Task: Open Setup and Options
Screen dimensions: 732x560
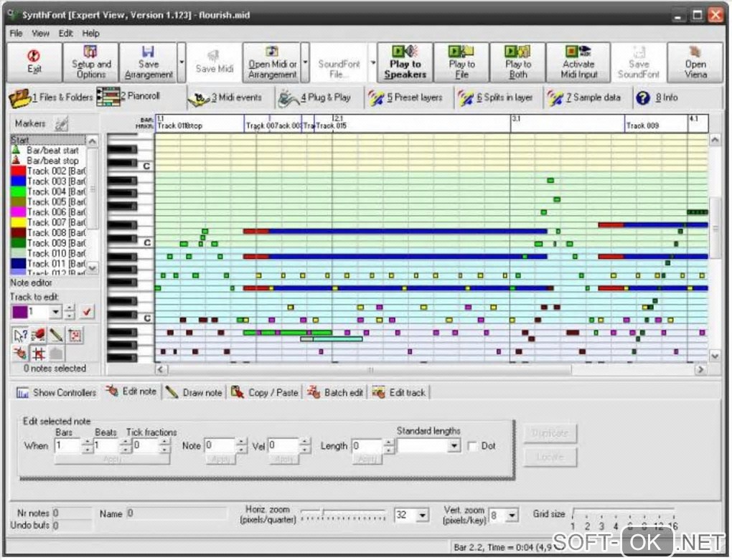Action: tap(90, 62)
